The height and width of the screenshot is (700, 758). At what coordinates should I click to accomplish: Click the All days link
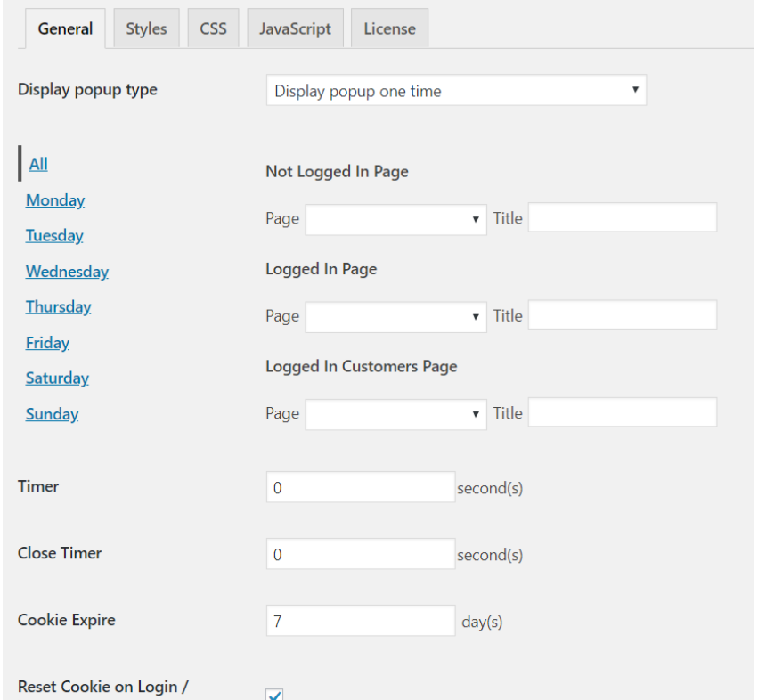coord(38,164)
